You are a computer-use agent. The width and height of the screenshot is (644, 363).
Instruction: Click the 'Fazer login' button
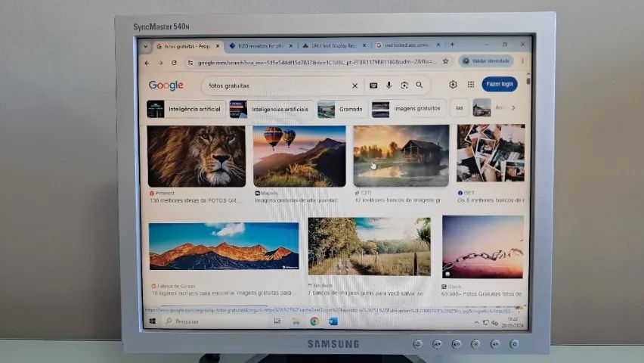(x=500, y=84)
